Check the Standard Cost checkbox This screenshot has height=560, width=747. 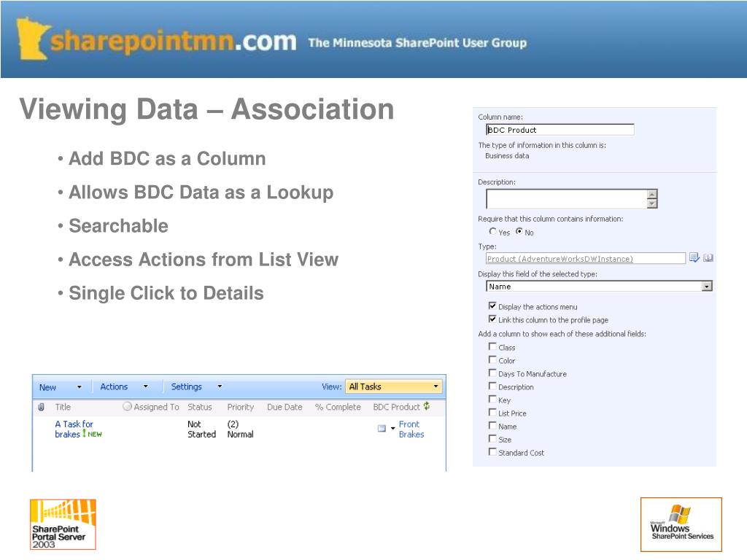492,451
